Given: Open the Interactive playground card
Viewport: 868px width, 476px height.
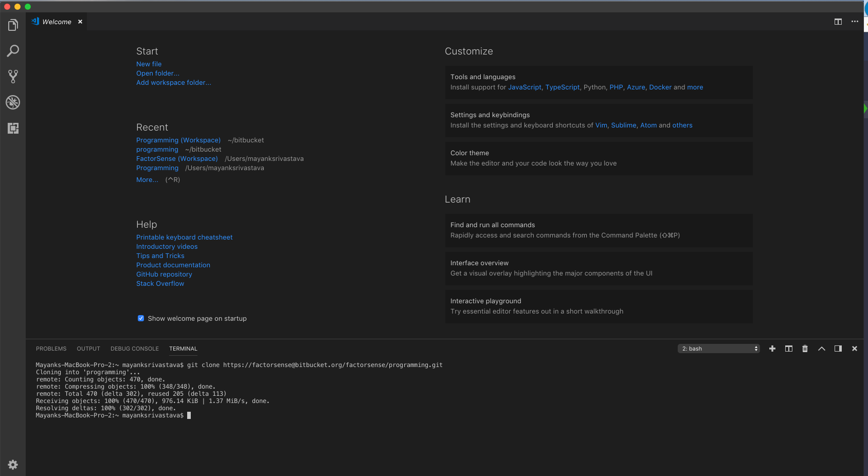Looking at the screenshot, I should pyautogui.click(x=599, y=306).
